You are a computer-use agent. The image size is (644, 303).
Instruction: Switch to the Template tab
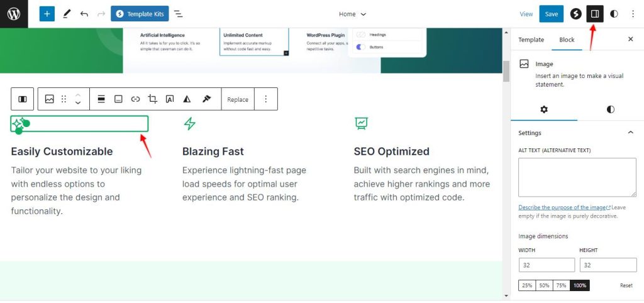(x=531, y=40)
